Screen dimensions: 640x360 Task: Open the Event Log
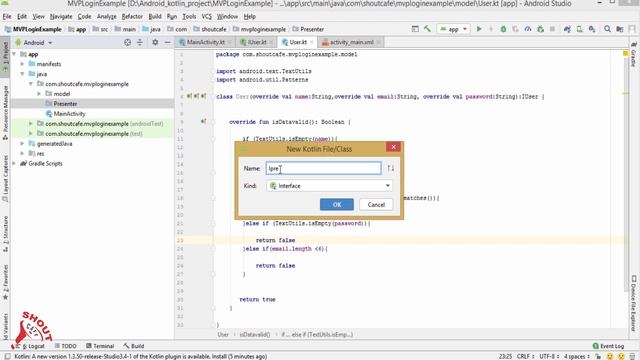coord(608,346)
